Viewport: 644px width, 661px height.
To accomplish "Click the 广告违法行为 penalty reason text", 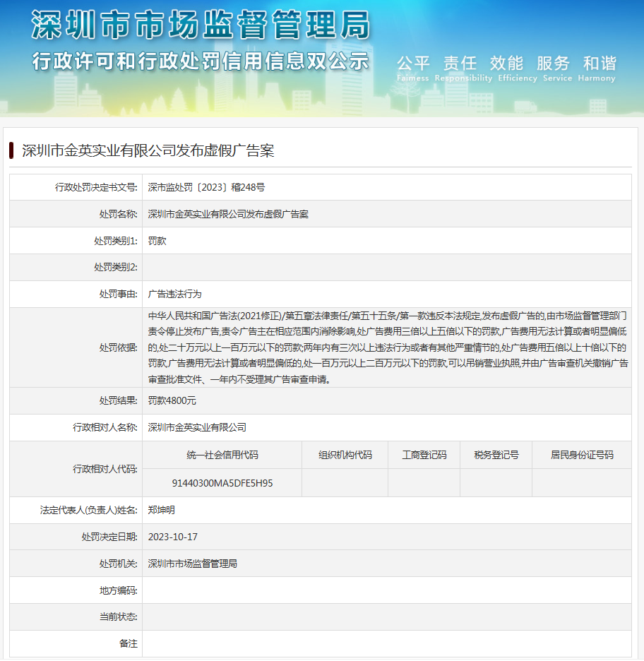I will point(174,294).
